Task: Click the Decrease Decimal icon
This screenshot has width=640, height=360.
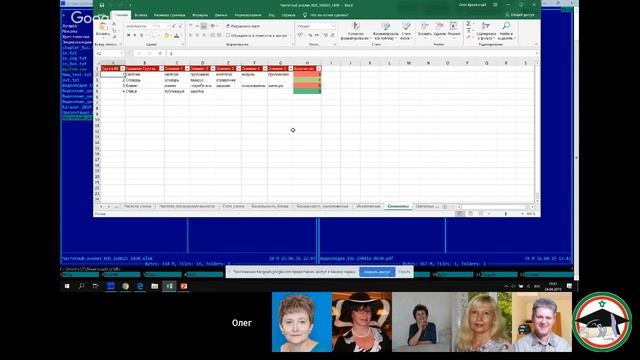Action: point(332,36)
